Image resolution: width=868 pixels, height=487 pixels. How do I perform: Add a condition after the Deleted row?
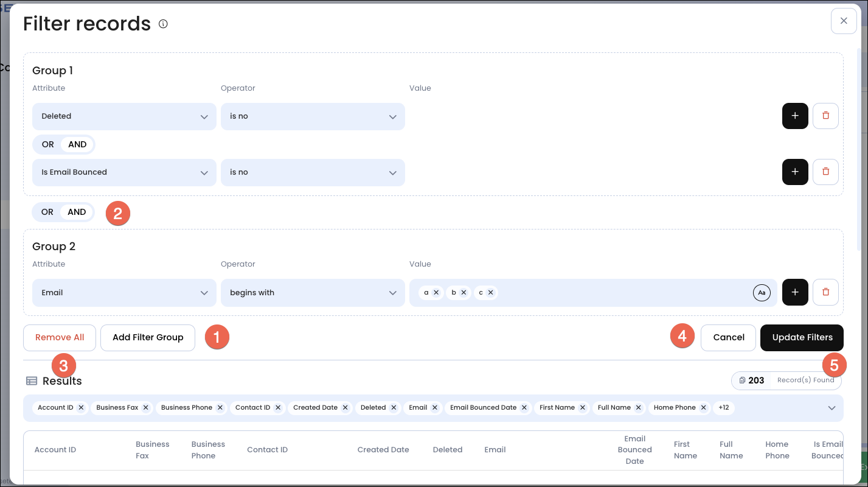(795, 116)
